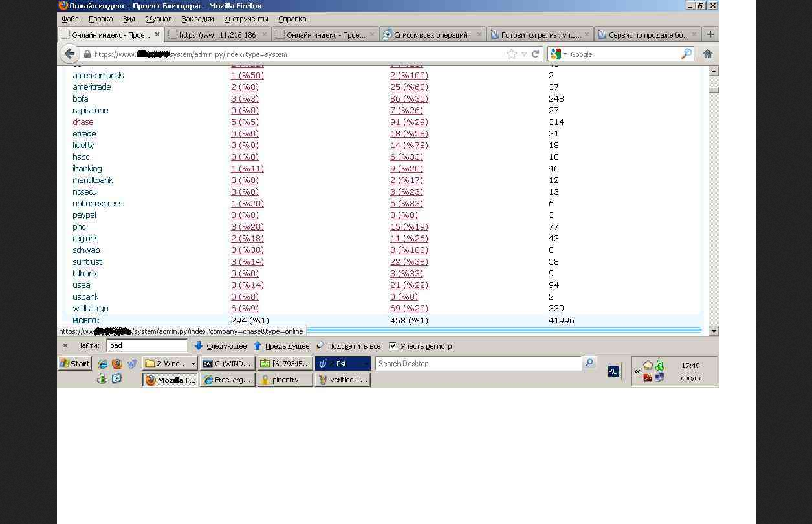Screen dimensions: 812x524
Task: Switch to the verified-1... taskbar button
Action: click(342, 380)
